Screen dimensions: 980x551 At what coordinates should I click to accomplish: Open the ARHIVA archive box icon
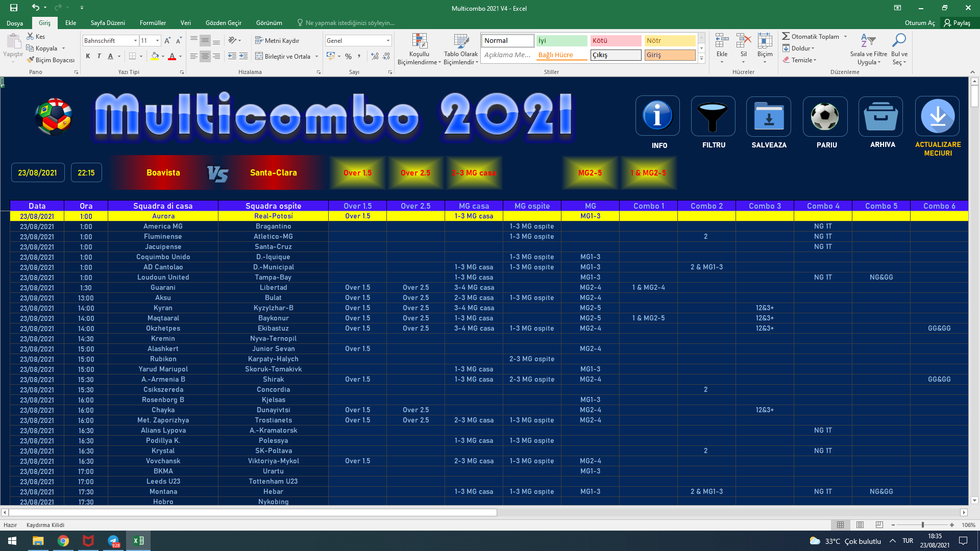[881, 116]
